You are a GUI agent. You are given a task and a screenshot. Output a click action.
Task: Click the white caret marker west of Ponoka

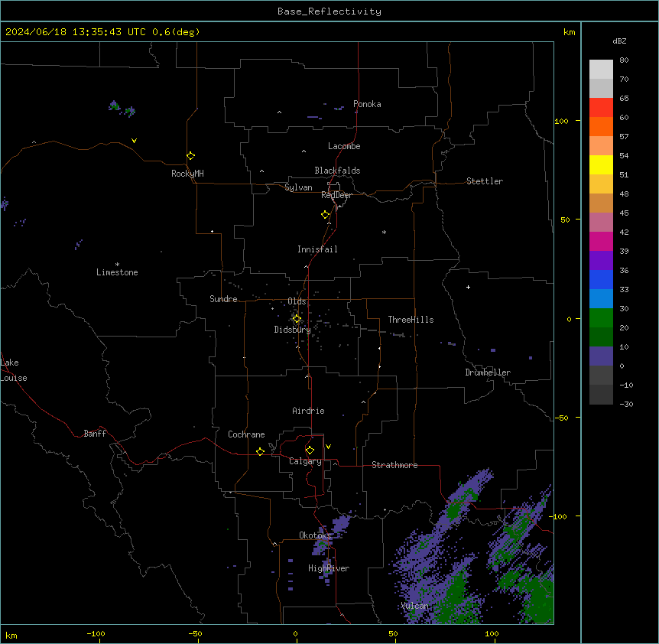280,112
